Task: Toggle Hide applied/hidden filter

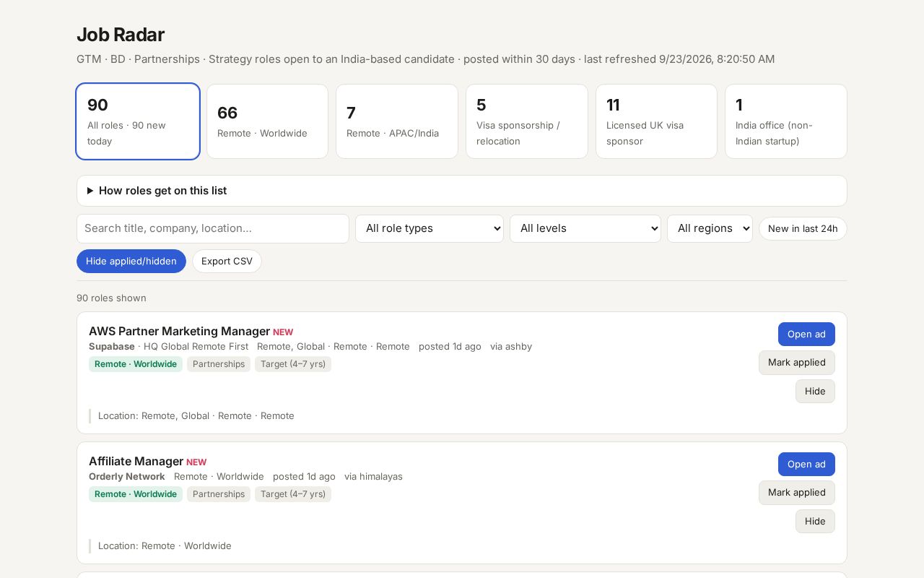Action: pos(131,261)
